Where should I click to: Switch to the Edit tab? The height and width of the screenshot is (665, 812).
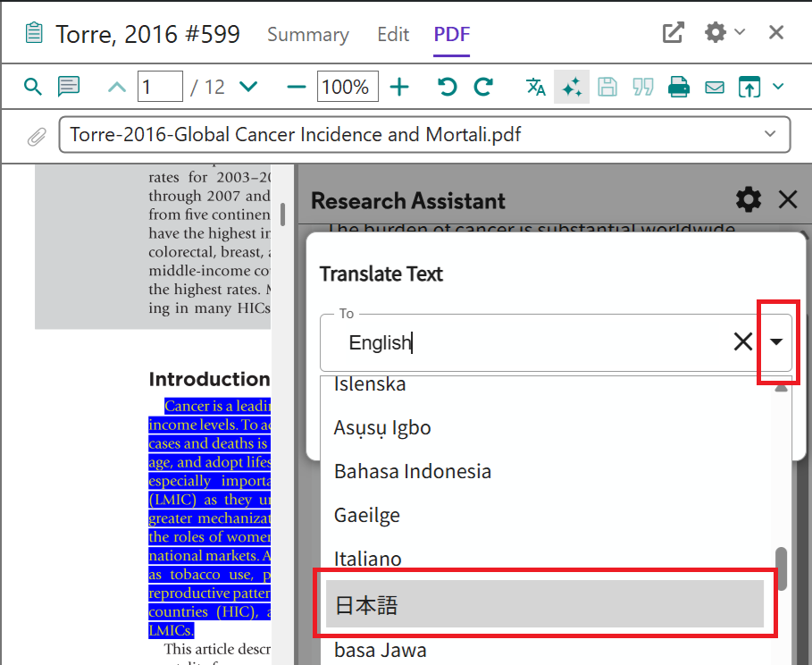[x=393, y=35]
